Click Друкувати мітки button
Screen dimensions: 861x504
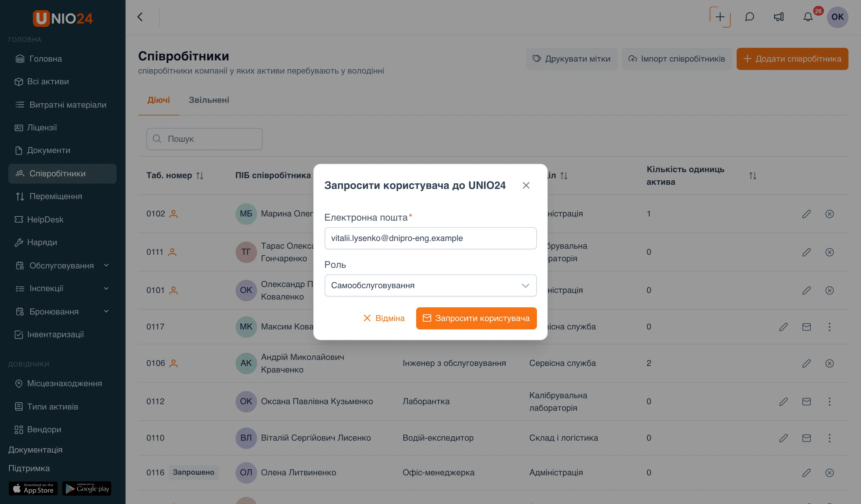(572, 59)
